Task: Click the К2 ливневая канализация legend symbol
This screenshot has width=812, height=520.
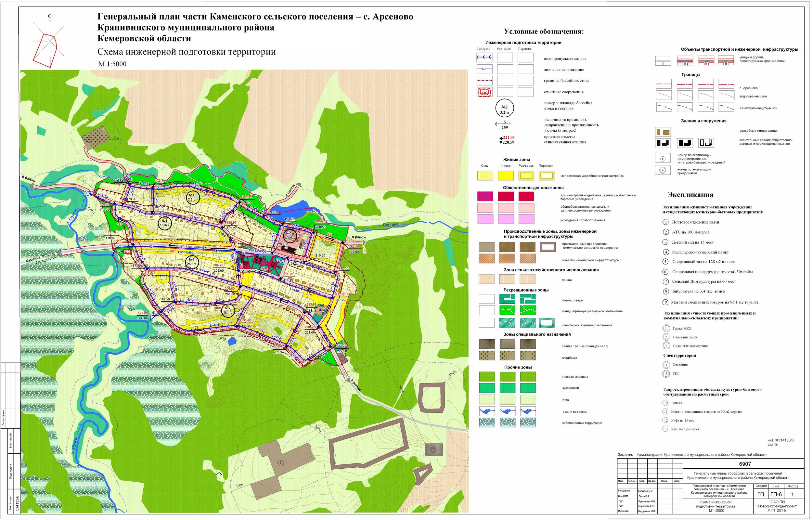Action: click(484, 69)
